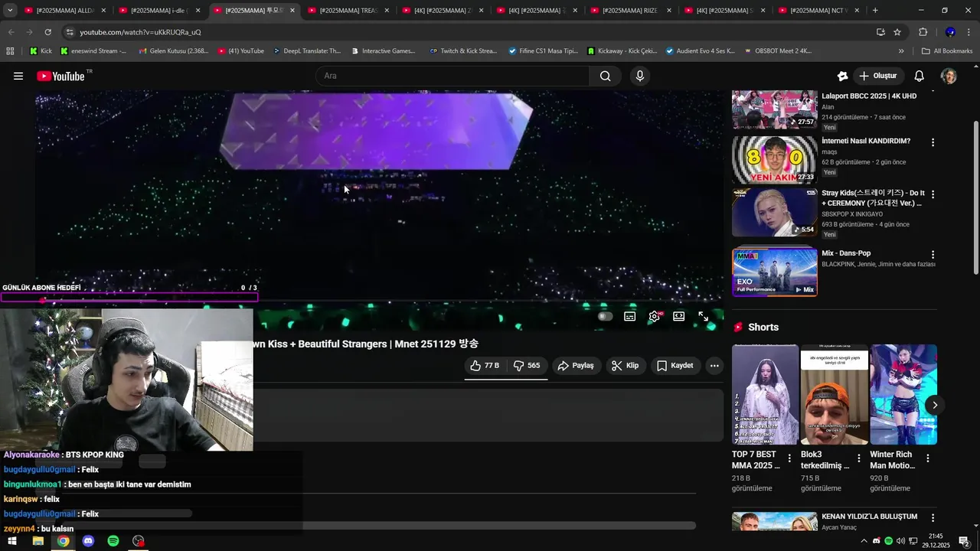
Task: Open the Chrome apps grid icon
Action: tap(10, 51)
